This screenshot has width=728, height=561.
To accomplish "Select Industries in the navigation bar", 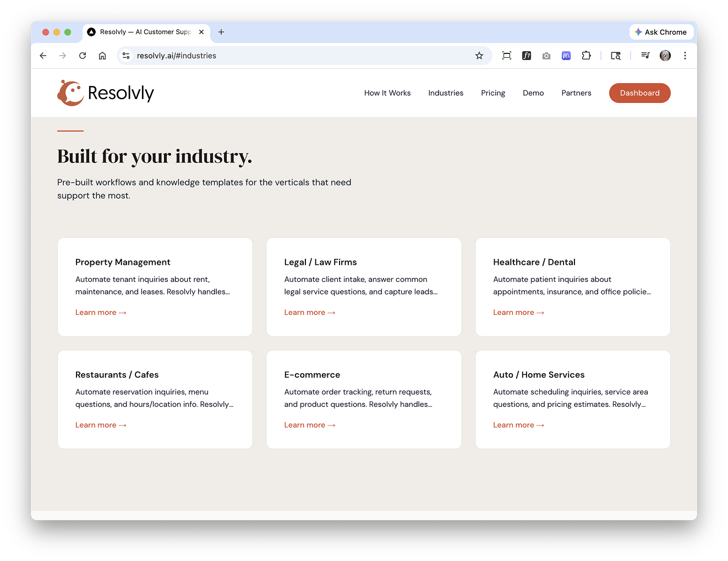I will (x=446, y=93).
